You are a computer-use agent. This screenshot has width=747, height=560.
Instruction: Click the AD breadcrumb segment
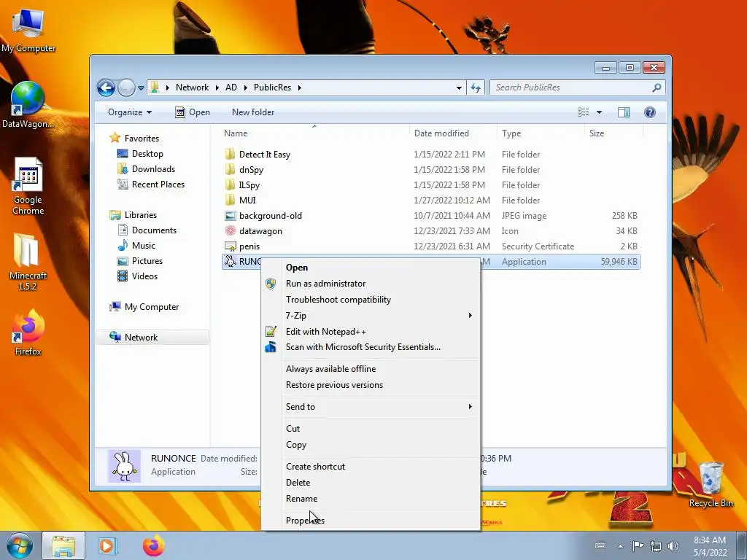[231, 87]
